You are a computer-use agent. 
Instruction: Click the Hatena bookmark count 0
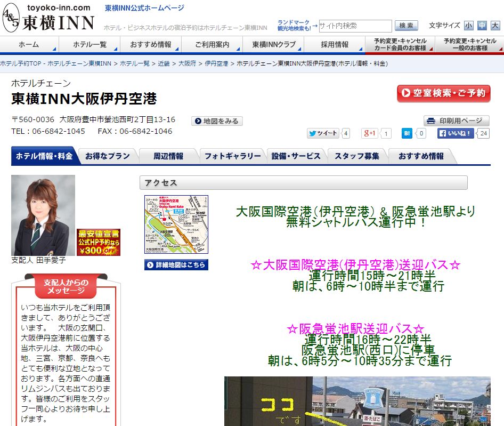[x=421, y=133]
